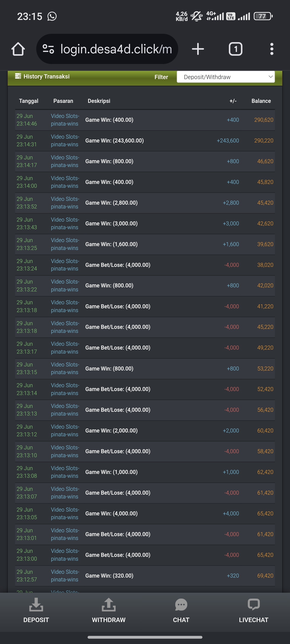Click the Balance column header
The height and width of the screenshot is (644, 290).
pos(261,101)
